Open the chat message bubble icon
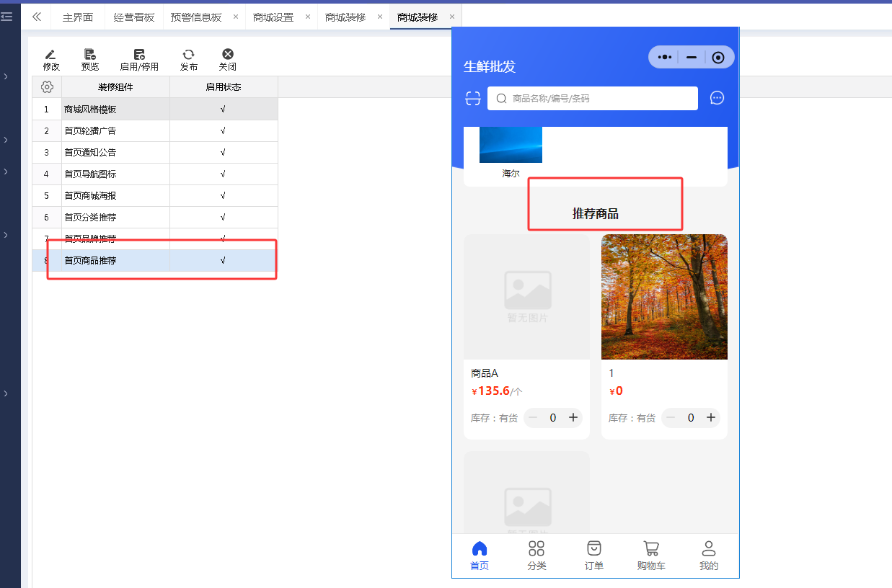Screen dimensions: 892x588 click(717, 98)
